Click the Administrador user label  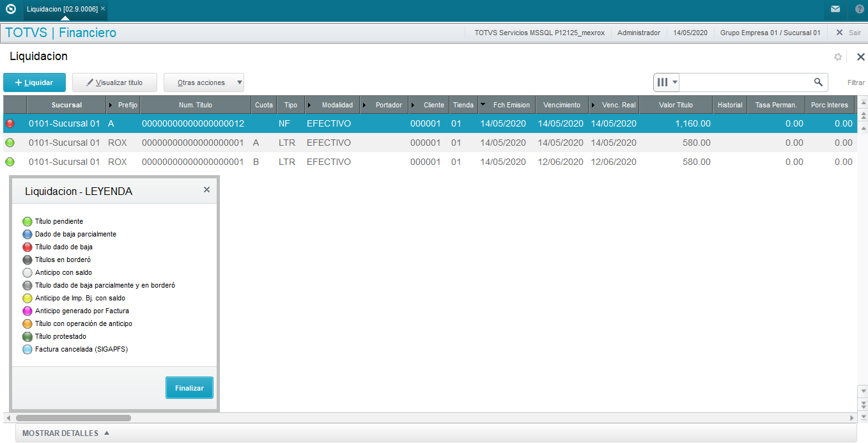point(639,33)
